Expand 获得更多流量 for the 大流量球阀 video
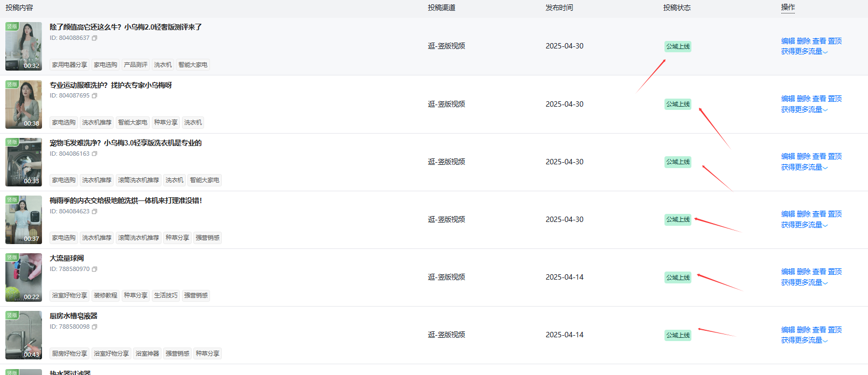Screen dimensions: 868x375 point(804,283)
